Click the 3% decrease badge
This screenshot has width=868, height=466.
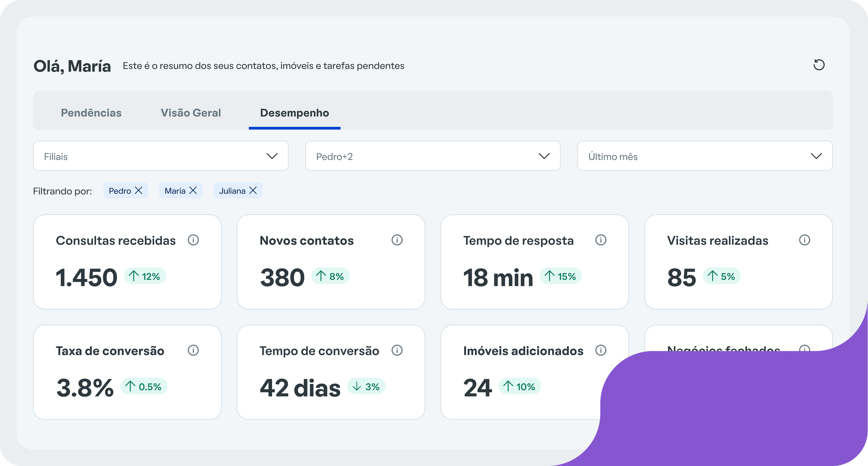[366, 386]
